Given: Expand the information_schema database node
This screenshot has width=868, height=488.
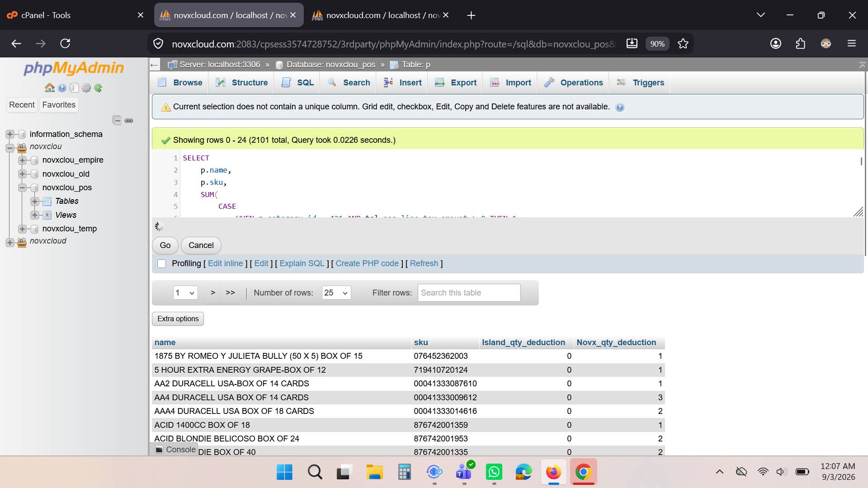Looking at the screenshot, I should [x=10, y=134].
